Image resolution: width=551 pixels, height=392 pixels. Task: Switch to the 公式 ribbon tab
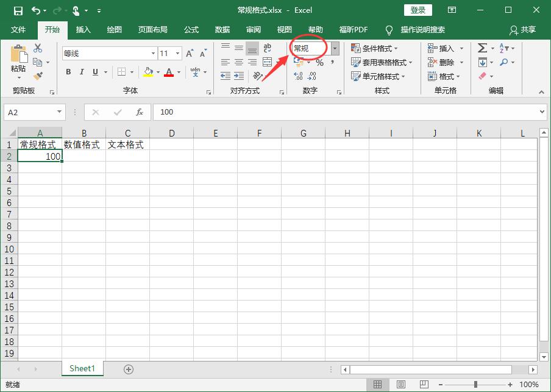point(191,29)
